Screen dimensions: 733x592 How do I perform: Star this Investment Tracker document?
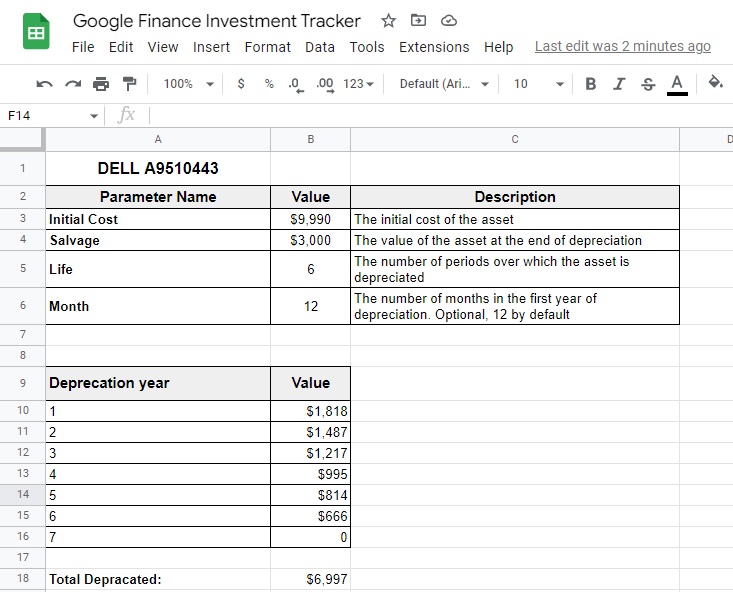pos(388,21)
